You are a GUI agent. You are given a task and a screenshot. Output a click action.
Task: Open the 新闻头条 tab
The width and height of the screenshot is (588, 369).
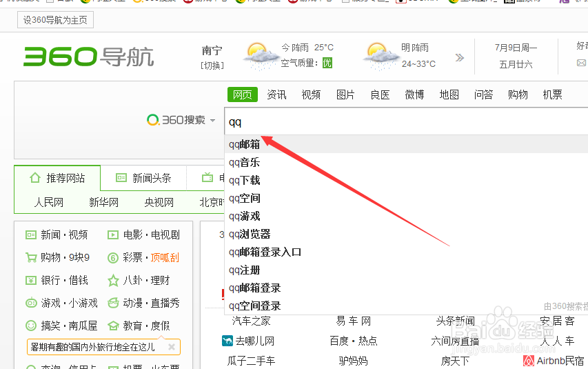tap(143, 178)
